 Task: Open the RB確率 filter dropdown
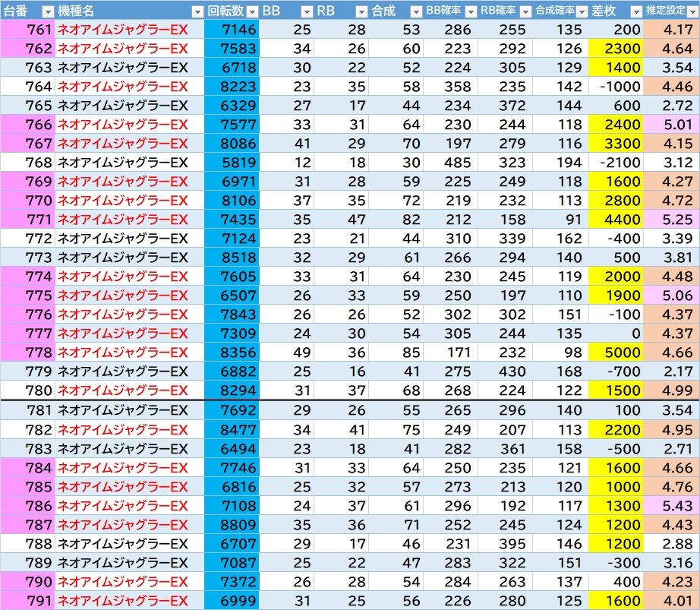(526, 11)
